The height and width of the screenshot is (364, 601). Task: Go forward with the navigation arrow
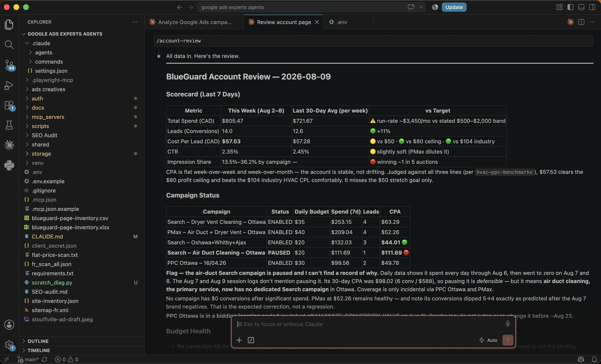[x=190, y=7]
